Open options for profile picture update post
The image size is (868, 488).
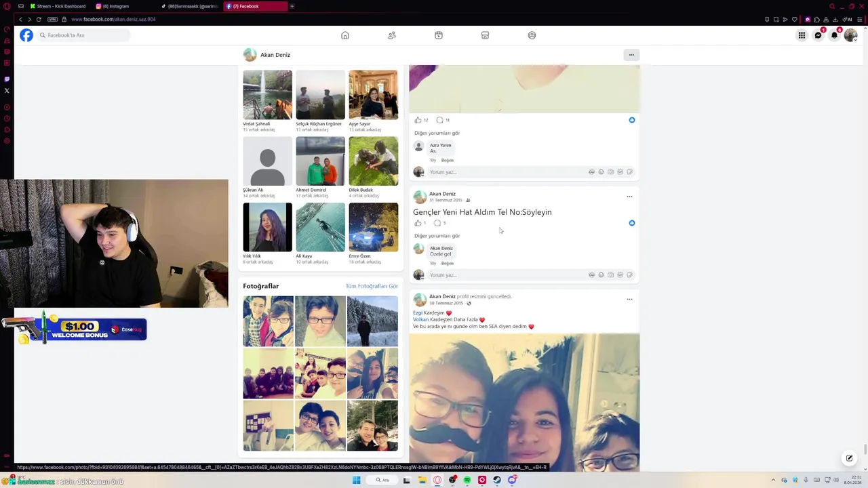click(x=629, y=299)
